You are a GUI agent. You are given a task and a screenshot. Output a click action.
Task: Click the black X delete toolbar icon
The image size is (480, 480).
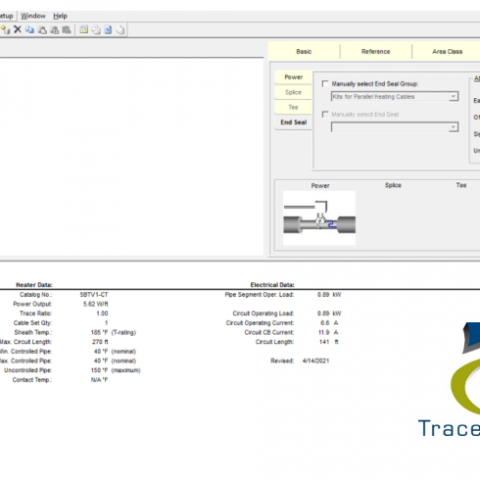(17, 30)
